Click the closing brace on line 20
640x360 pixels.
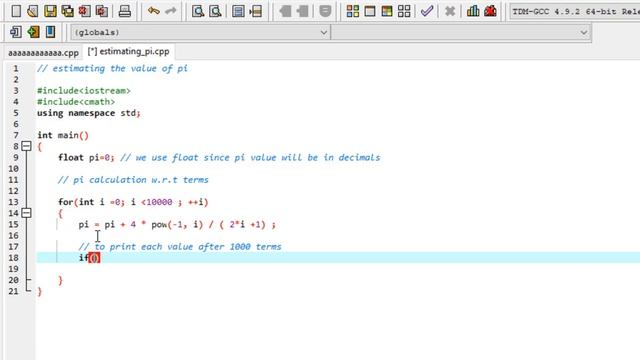pos(60,280)
